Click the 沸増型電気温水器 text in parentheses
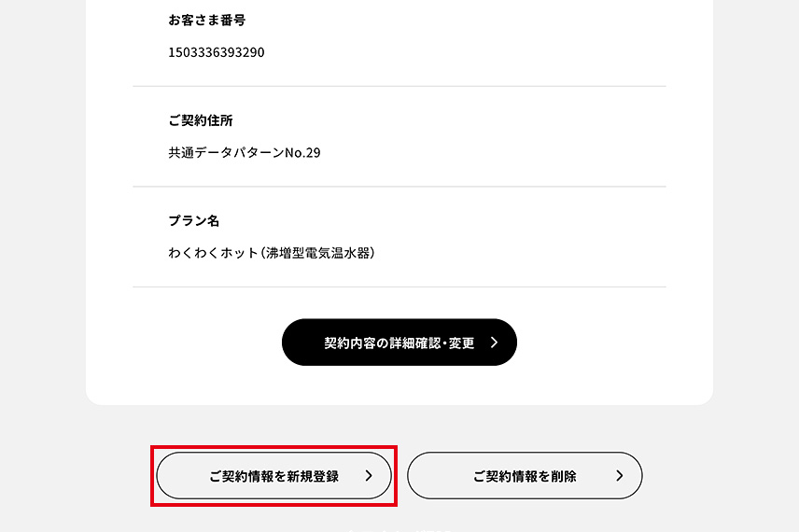799x532 pixels. click(x=317, y=253)
